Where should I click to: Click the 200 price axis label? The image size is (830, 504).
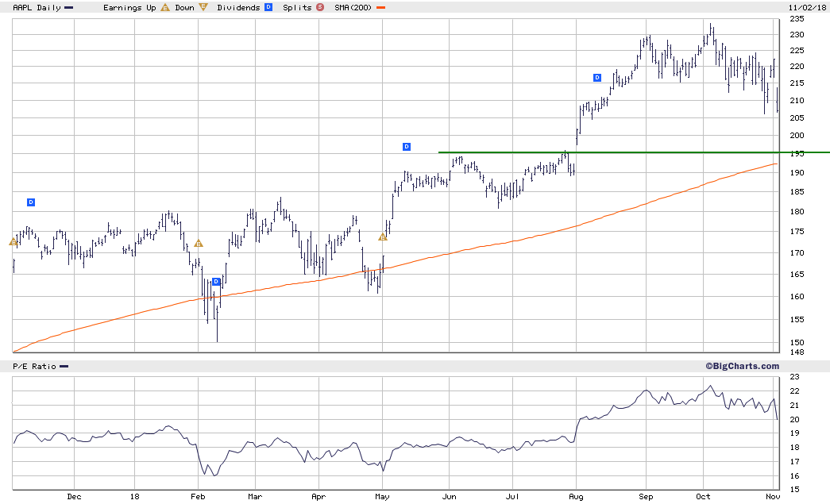[797, 136]
